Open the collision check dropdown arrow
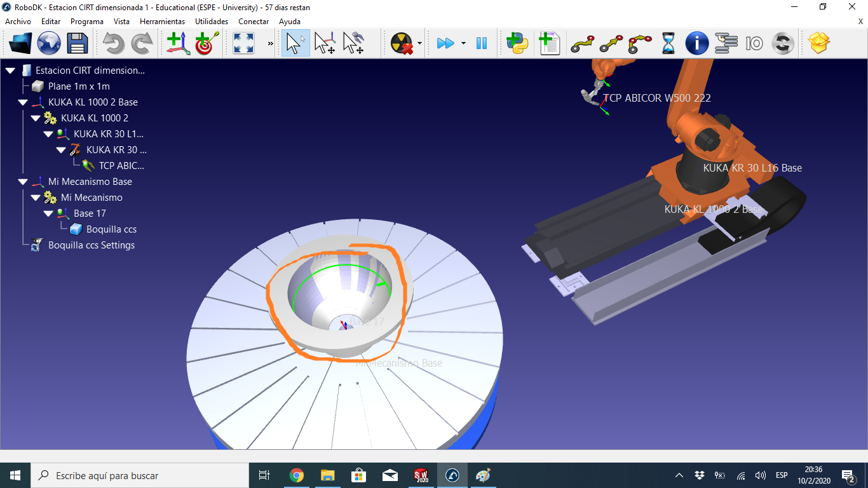868x488 pixels. click(420, 44)
